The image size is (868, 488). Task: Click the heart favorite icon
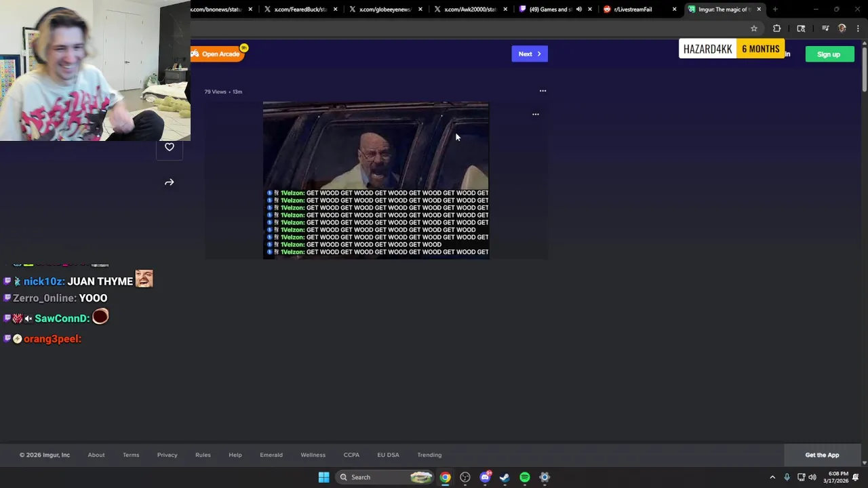tap(170, 147)
